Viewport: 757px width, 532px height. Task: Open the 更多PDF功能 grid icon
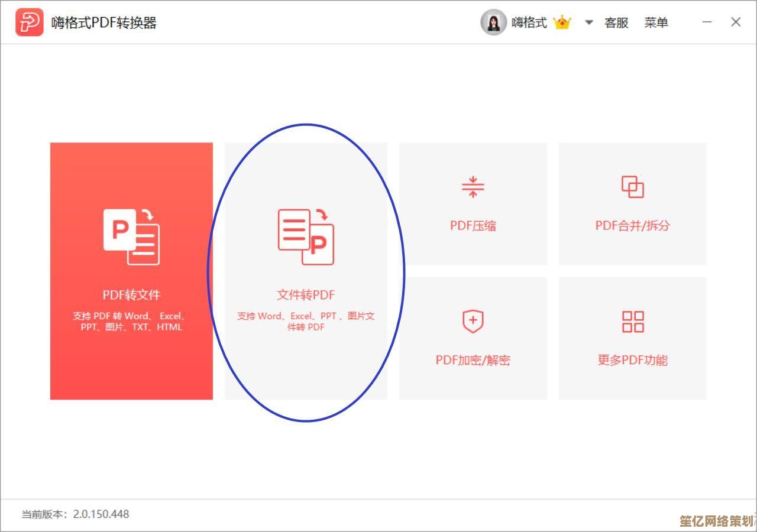pos(632,322)
